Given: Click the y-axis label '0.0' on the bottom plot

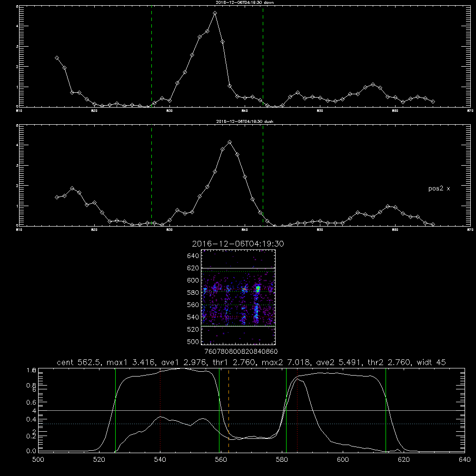Looking at the screenshot, I should 31,451.
